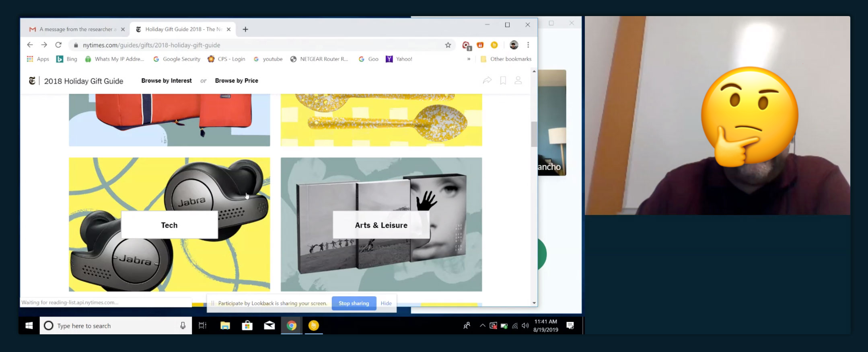This screenshot has width=868, height=352.
Task: Open the yellow Lookback extension icon
Action: [494, 45]
